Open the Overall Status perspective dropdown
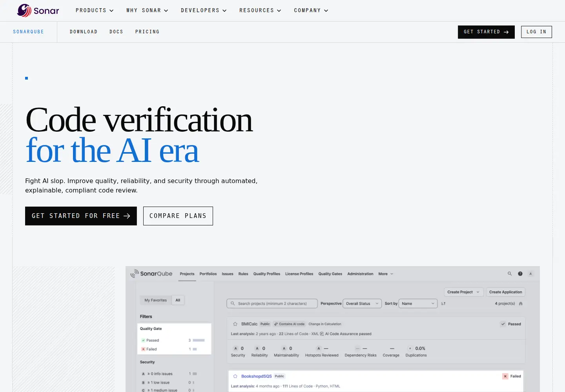Viewport: 565px width, 392px height. pos(362,303)
